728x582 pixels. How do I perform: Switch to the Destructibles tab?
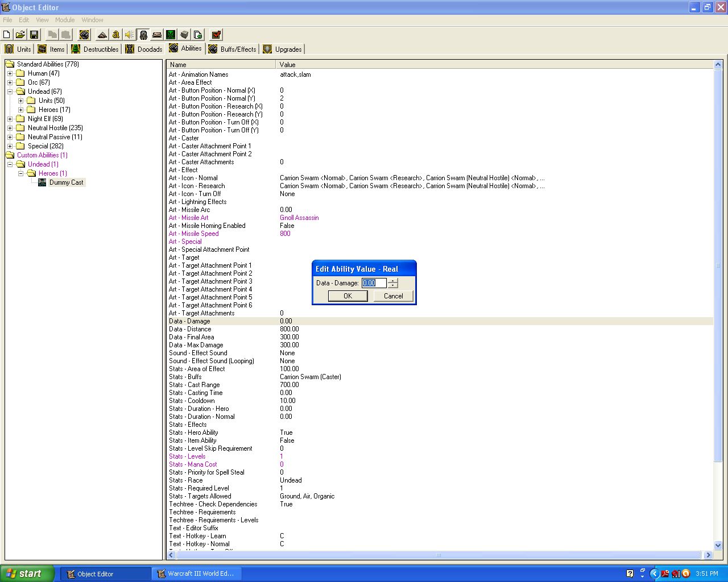[95, 49]
